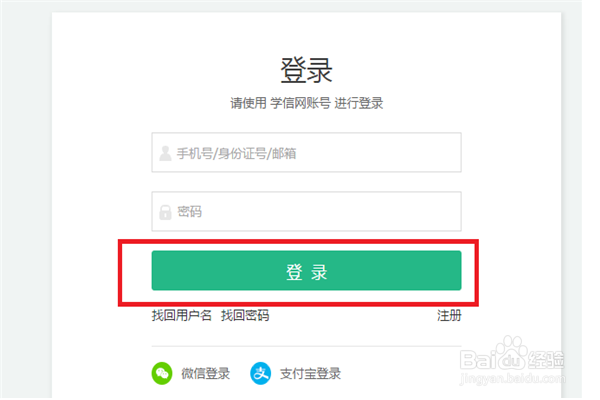Image resolution: width=600 pixels, height=400 pixels.
Task: Go to 注册 registration link
Action: point(449,316)
